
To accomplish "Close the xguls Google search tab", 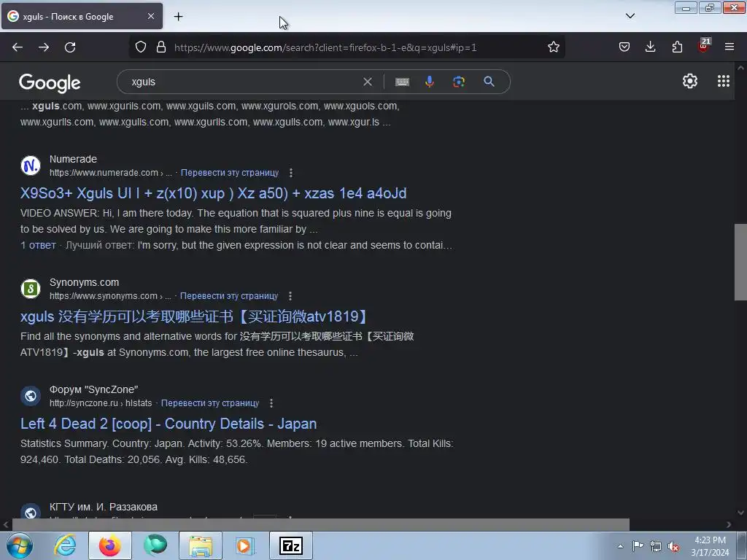I will click(x=150, y=16).
